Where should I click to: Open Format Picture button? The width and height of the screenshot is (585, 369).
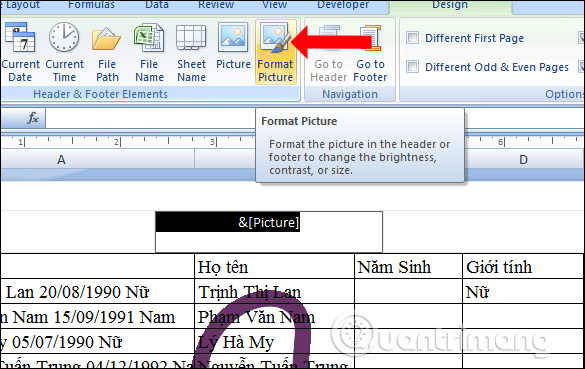pyautogui.click(x=276, y=52)
